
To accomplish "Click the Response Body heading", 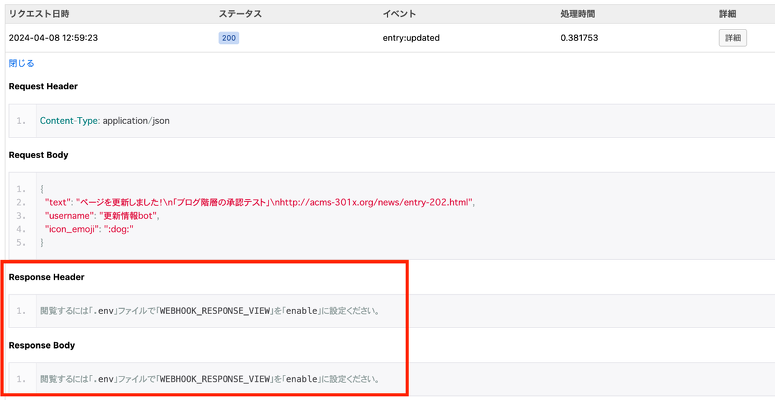I will click(42, 345).
